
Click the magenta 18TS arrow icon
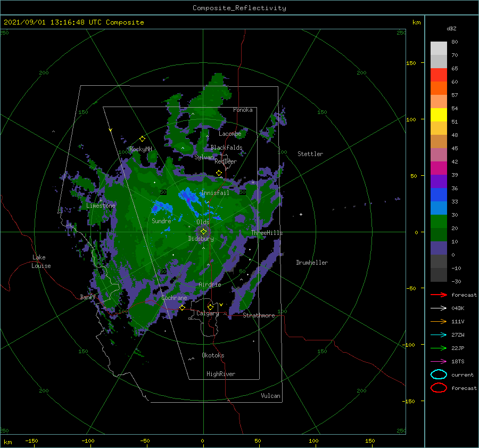tap(439, 362)
